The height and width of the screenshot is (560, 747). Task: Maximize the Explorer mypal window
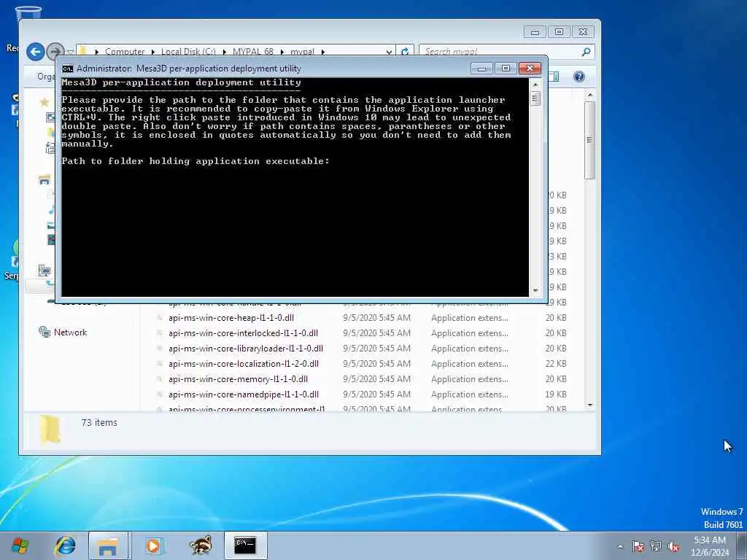click(x=559, y=32)
